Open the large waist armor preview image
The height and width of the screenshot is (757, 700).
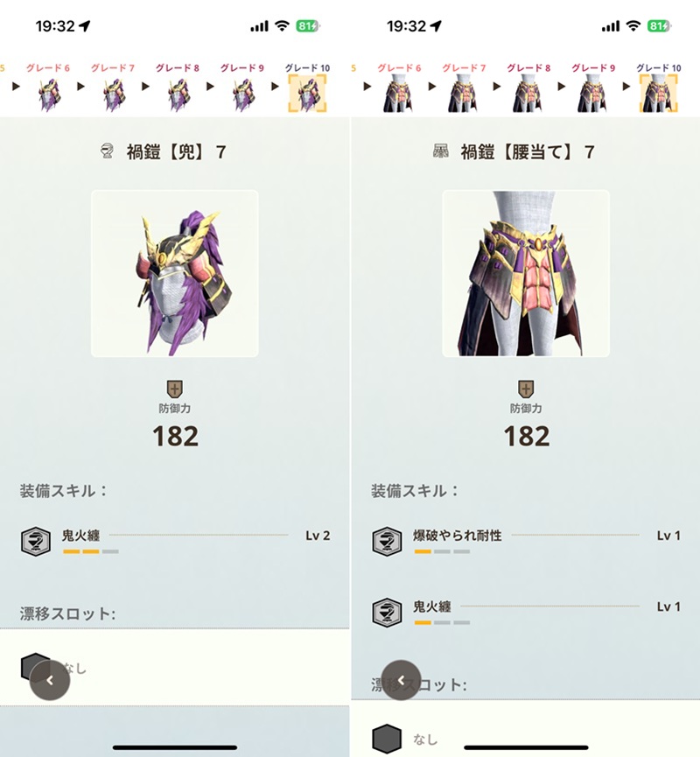tap(526, 274)
